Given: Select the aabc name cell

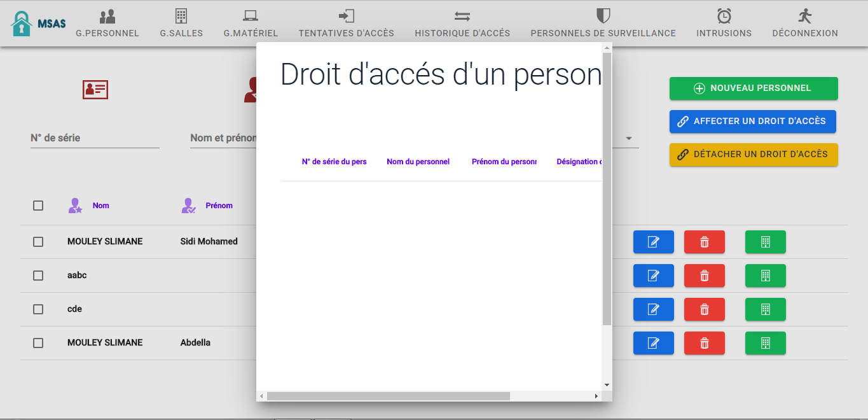Looking at the screenshot, I should click(77, 276).
